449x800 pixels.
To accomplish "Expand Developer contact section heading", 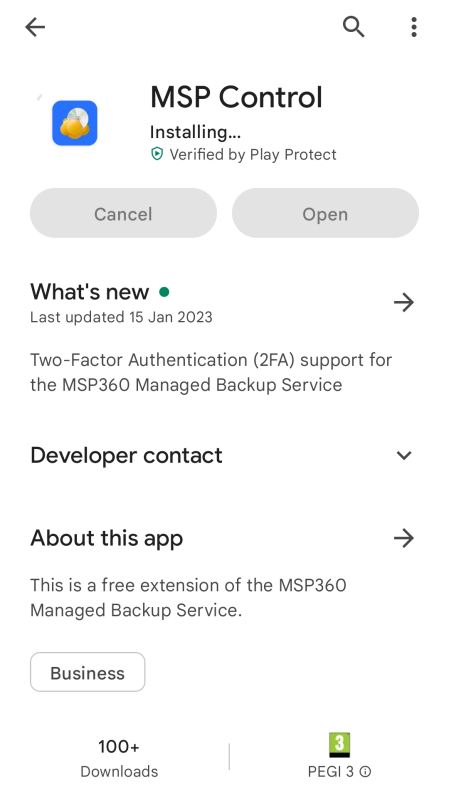I will point(126,455).
